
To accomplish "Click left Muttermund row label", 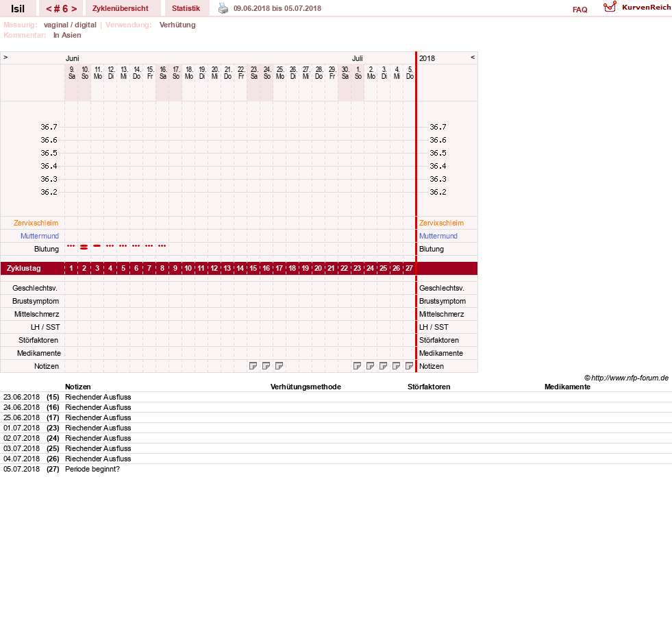I will click(x=40, y=236).
